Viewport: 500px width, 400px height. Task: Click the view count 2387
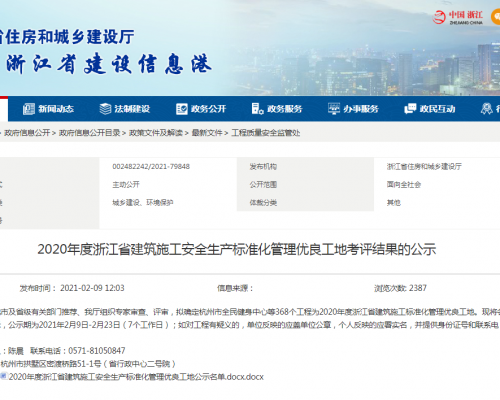point(418,288)
